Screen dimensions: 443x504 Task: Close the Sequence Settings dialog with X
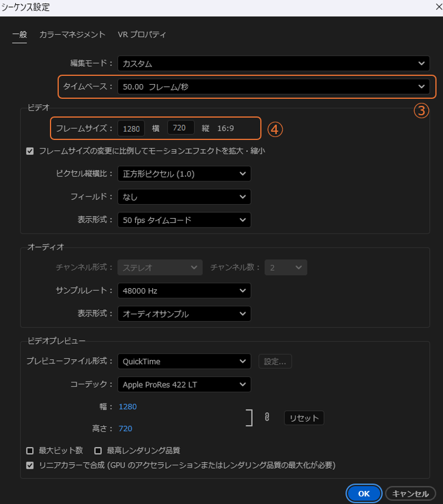pyautogui.click(x=434, y=7)
